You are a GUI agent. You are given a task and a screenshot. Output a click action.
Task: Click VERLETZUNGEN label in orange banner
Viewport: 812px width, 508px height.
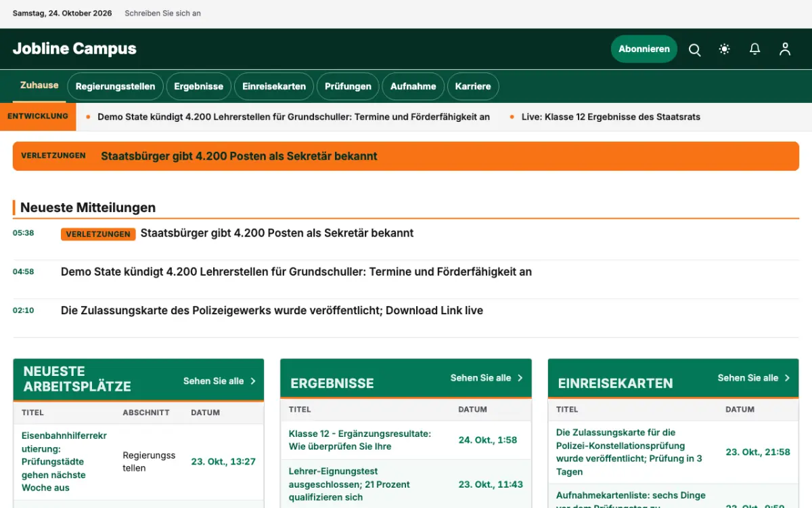(53, 156)
